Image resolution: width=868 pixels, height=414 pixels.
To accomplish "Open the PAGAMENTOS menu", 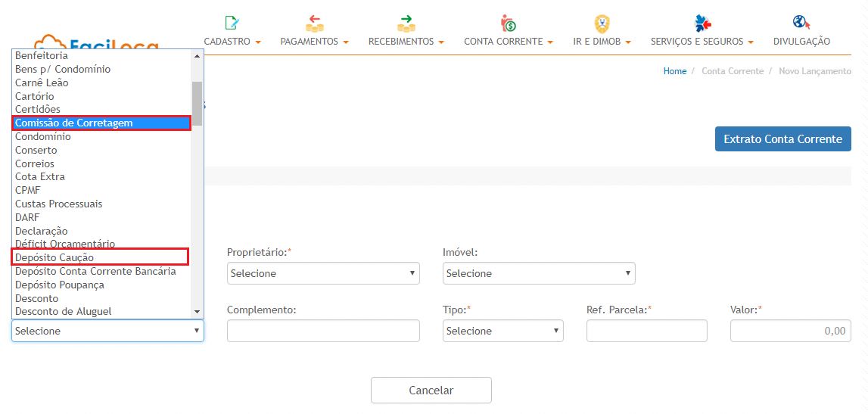I will (x=314, y=42).
